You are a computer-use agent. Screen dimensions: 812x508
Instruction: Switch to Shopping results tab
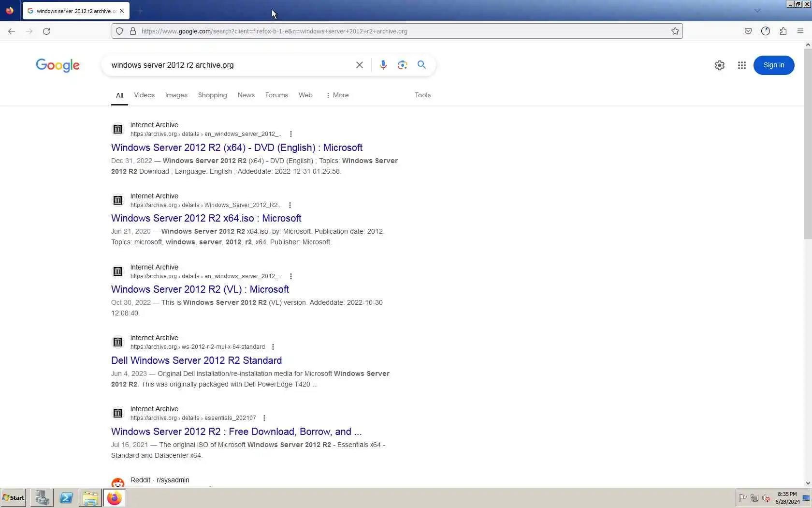[212, 95]
